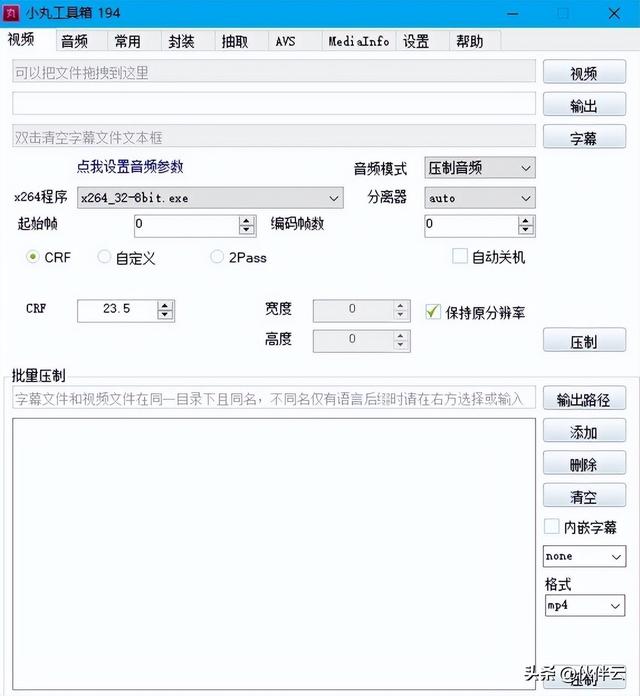Image resolution: width=640 pixels, height=696 pixels.
Task: Increase 编码帧数 with up arrow
Action: click(x=525, y=221)
